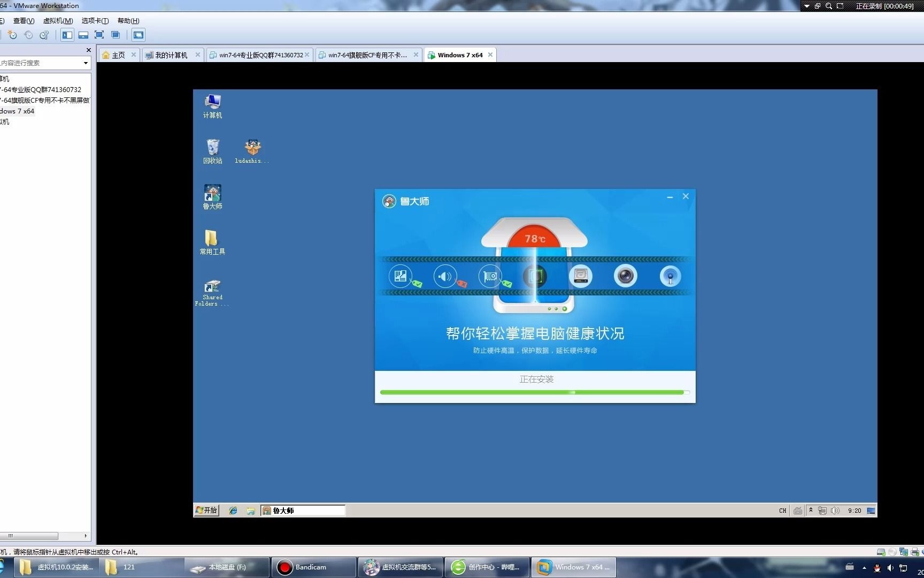
Task: Click the camera lens icon in installer
Action: (626, 276)
